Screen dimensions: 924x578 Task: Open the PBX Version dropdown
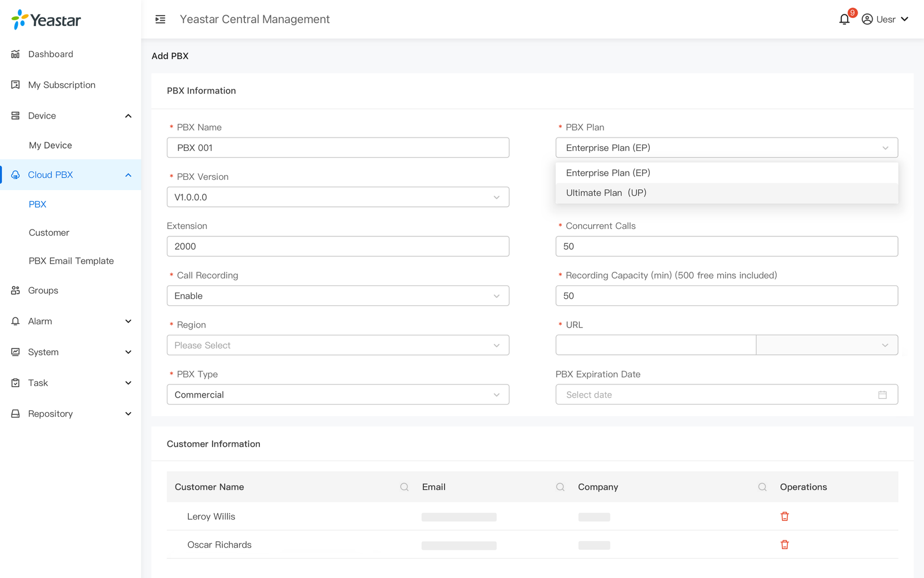click(x=338, y=197)
